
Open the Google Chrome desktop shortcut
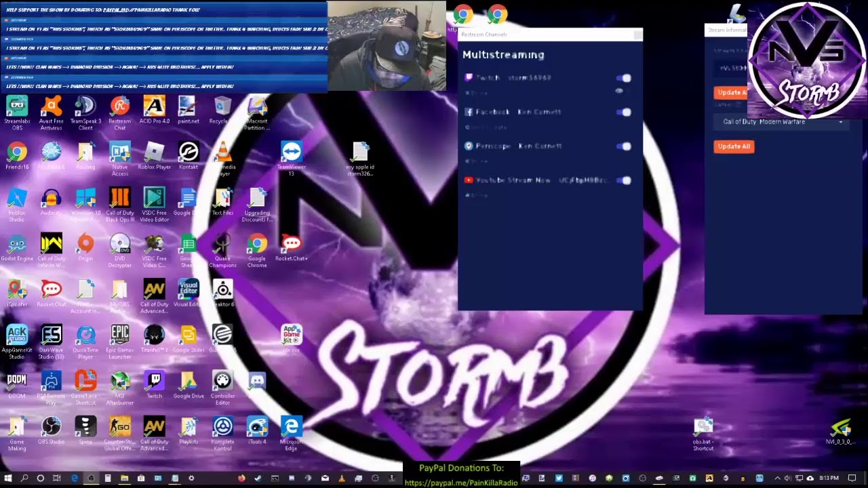click(257, 251)
